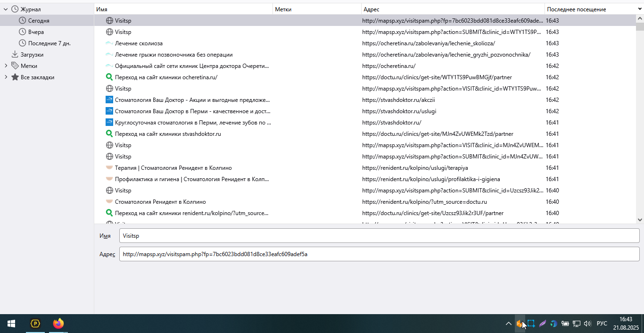Click the volume speaker tray icon
The image size is (644, 333).
(x=587, y=324)
